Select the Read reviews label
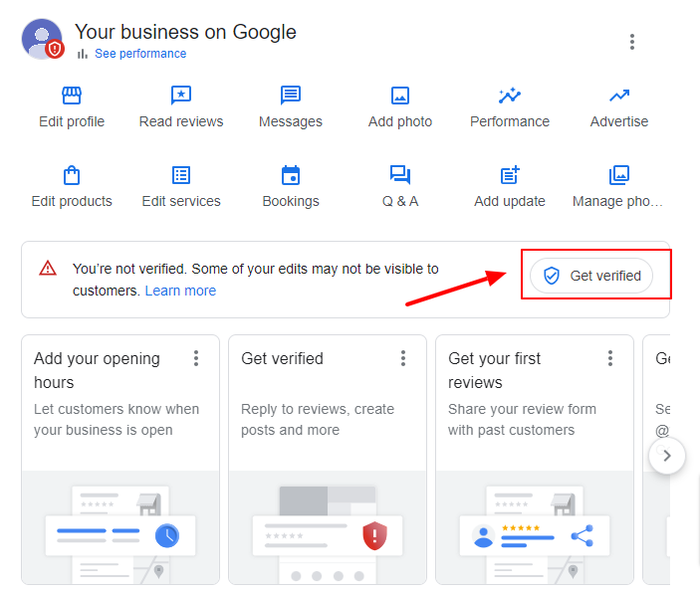 [181, 121]
